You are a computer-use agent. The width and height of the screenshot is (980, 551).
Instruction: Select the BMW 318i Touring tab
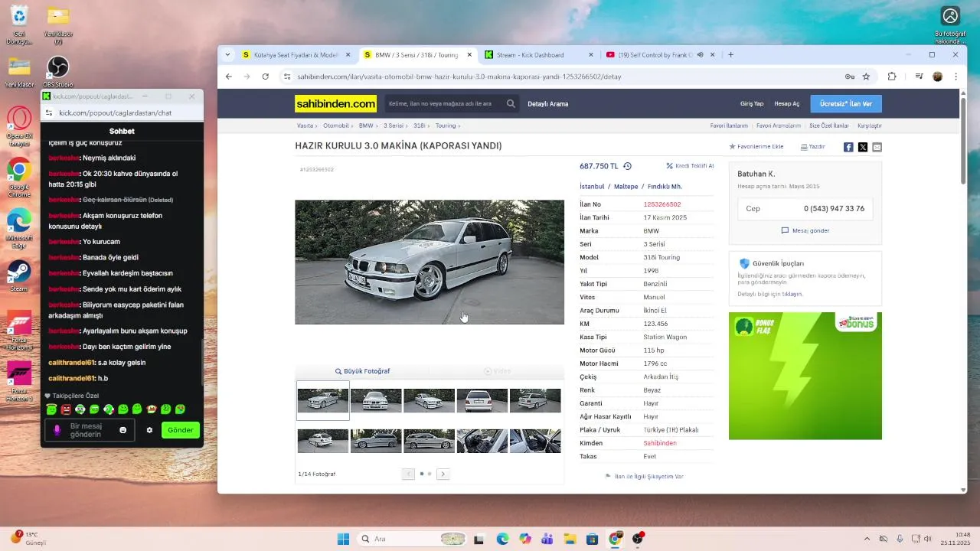click(x=417, y=55)
